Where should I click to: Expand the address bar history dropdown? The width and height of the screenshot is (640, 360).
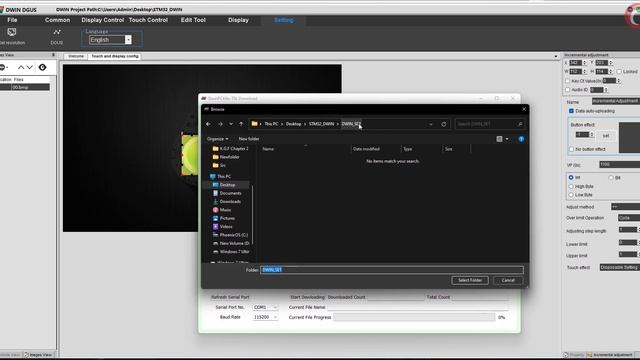(x=431, y=124)
